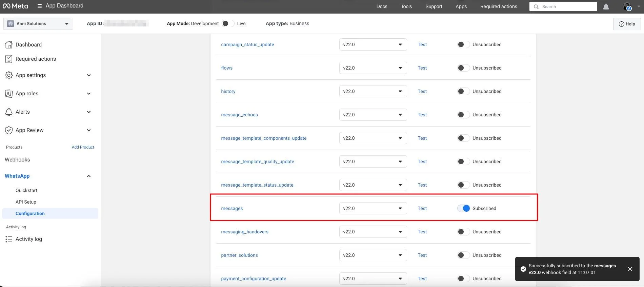Open WhatsApp API Setup page

click(x=26, y=202)
